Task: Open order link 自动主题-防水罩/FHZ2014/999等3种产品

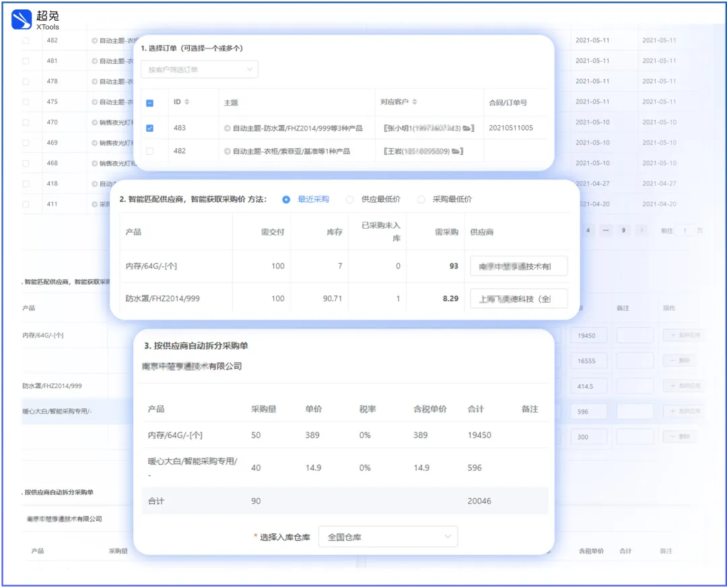Action: (x=298, y=128)
